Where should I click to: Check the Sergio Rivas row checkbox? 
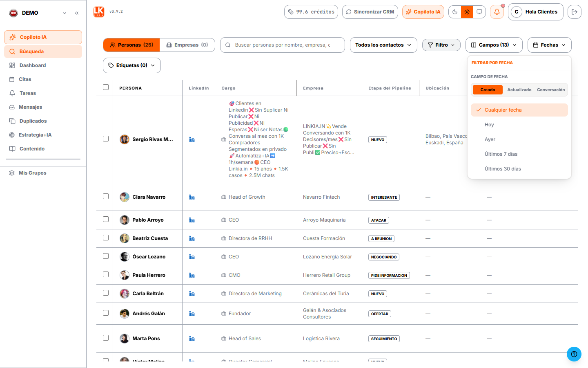(106, 139)
